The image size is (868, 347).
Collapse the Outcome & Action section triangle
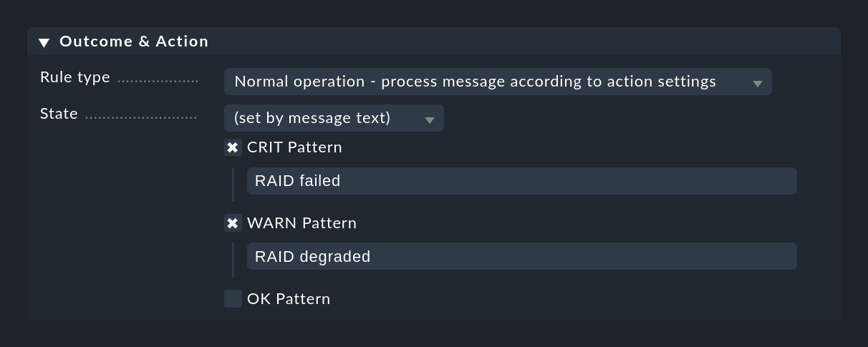(44, 43)
